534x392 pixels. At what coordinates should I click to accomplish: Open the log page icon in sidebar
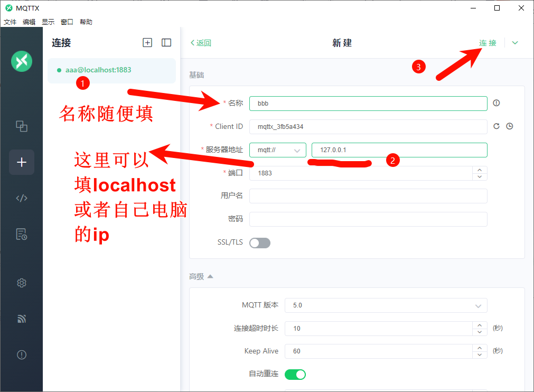[x=22, y=234]
